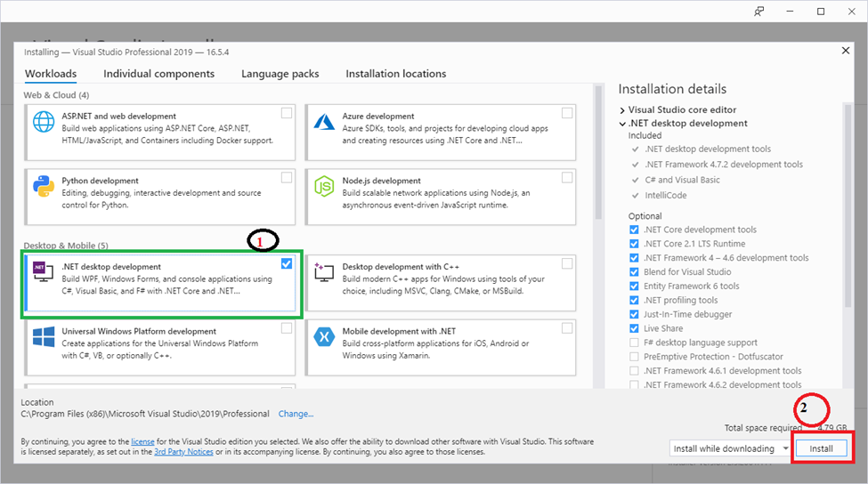Enable .NET Framework 4.6.1 development tools
The height and width of the screenshot is (484, 868).
(x=634, y=371)
